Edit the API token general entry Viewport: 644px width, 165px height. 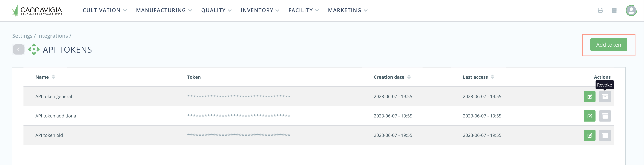(x=590, y=97)
